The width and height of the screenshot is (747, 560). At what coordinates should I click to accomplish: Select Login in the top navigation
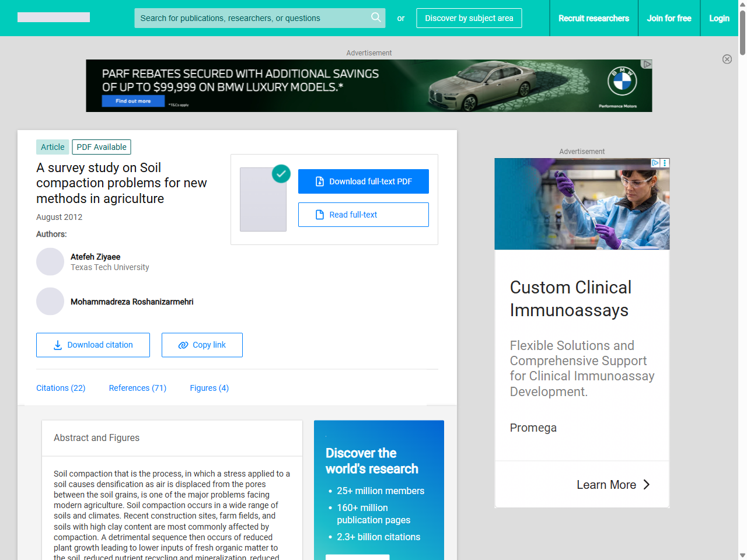click(719, 18)
